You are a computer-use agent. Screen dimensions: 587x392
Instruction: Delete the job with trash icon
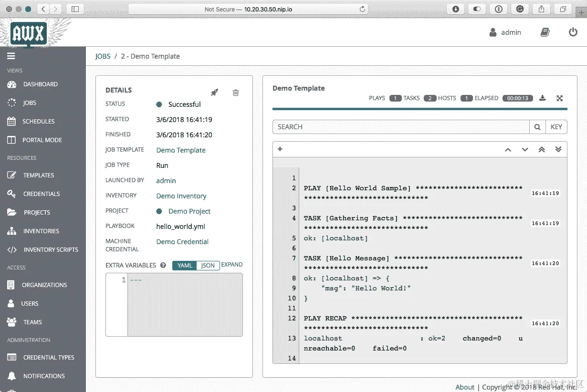235,93
